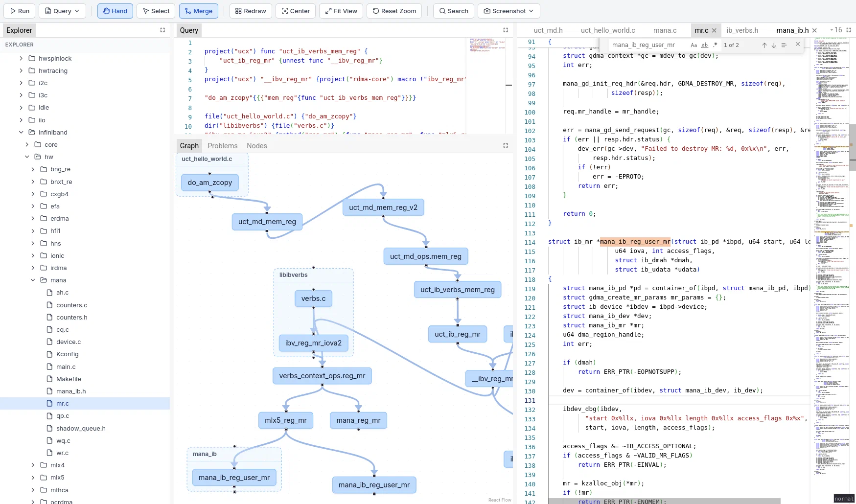856x504 pixels.
Task: Switch to the uct_hello_world.c tab
Action: pyautogui.click(x=608, y=30)
